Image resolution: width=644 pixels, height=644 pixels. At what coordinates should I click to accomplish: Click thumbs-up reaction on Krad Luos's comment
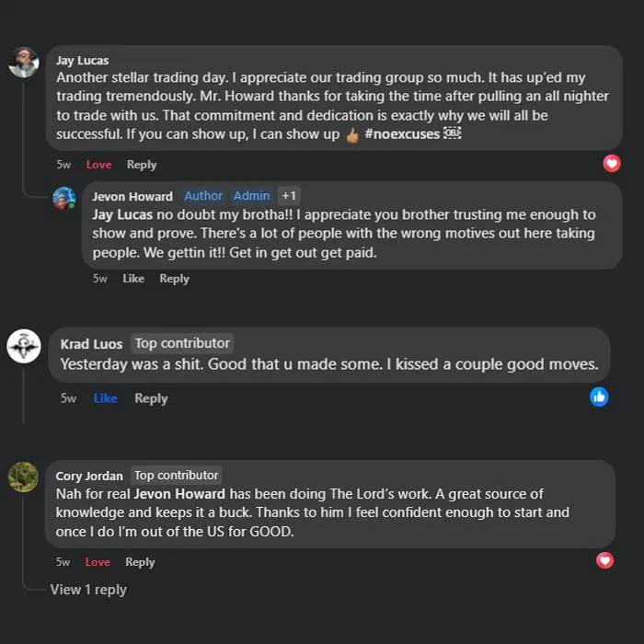point(599,397)
